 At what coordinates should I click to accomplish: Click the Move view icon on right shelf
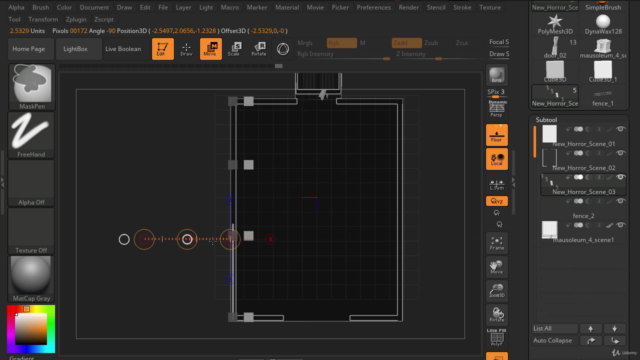tap(497, 267)
